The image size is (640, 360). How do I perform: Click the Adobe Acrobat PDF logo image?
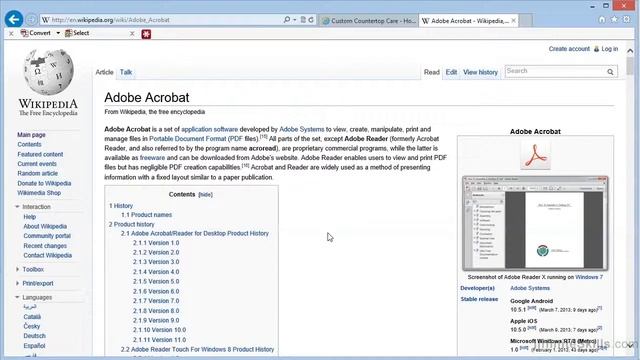(x=536, y=156)
